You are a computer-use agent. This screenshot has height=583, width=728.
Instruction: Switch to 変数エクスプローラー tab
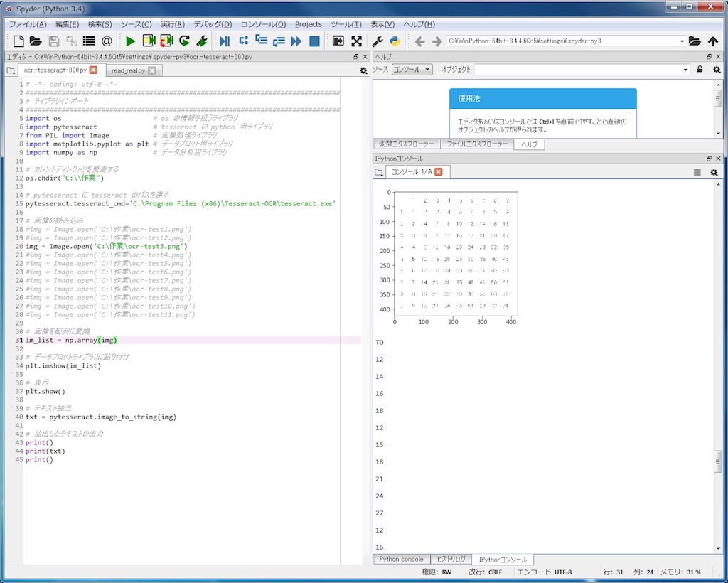(406, 144)
